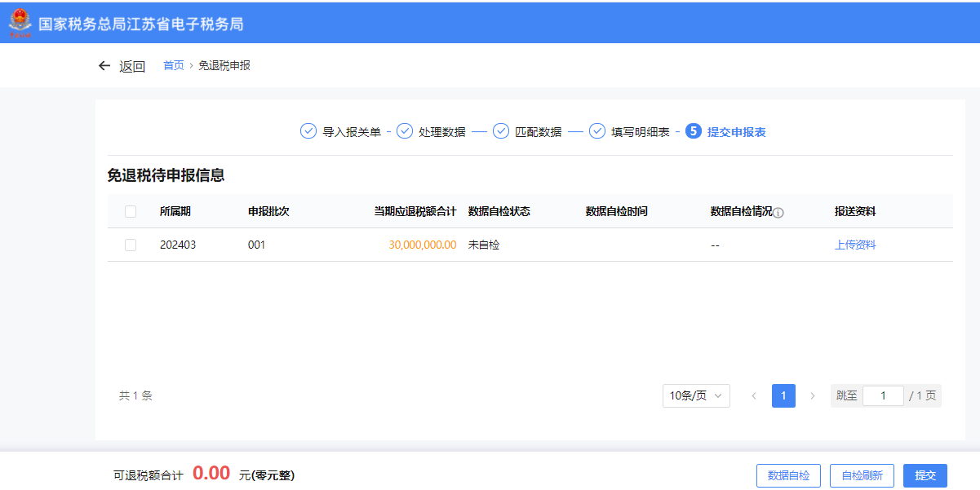
Task: Click the 上传资料 upload link
Action: [855, 245]
